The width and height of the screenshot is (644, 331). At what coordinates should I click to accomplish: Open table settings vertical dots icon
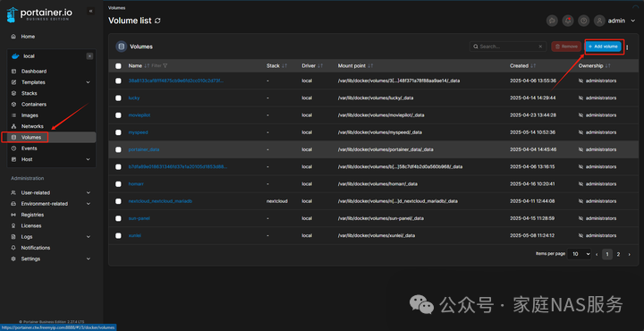point(627,47)
